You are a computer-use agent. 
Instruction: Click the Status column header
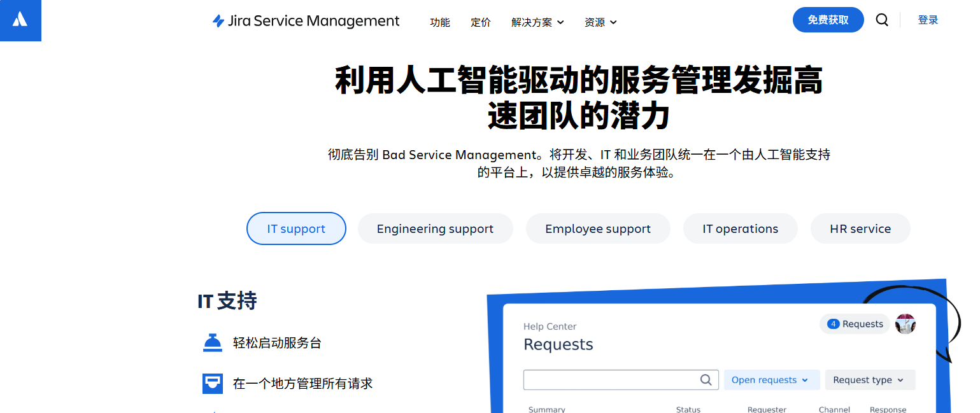pyautogui.click(x=688, y=409)
